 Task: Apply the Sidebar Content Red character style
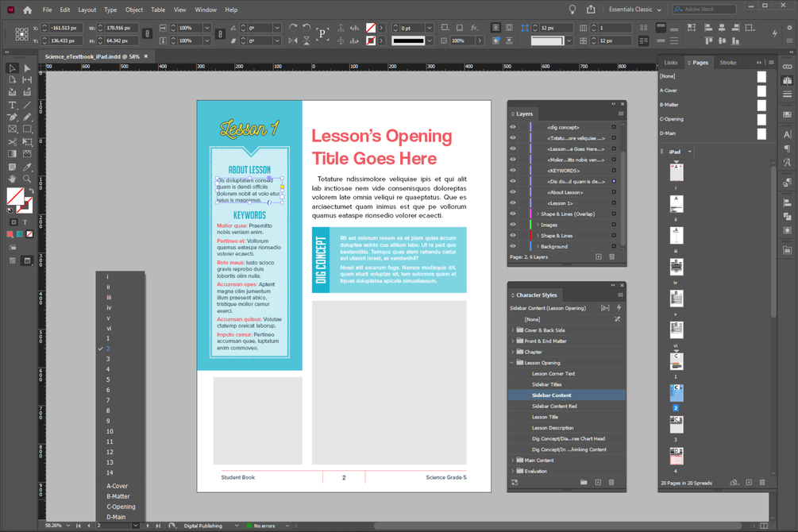click(x=554, y=407)
